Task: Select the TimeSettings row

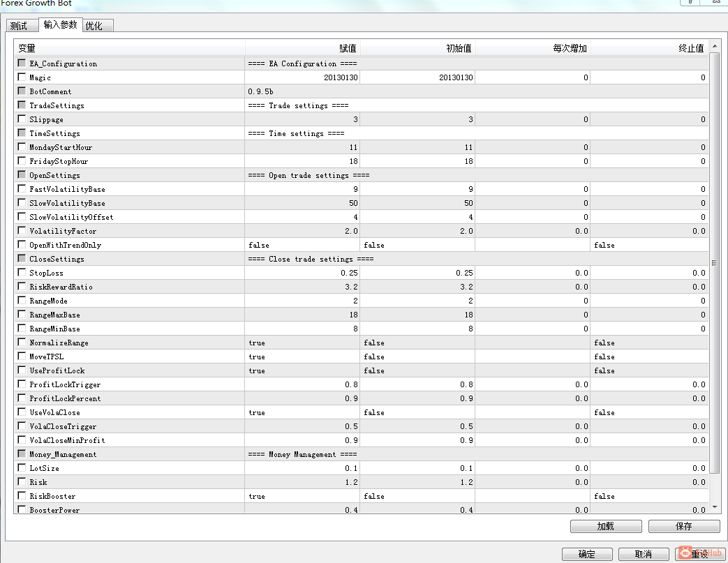Action: coord(362,133)
